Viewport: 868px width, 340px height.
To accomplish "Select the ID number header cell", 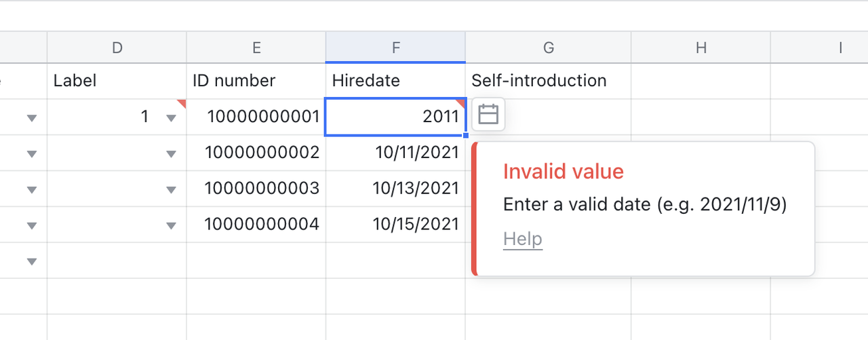I will tap(256, 81).
